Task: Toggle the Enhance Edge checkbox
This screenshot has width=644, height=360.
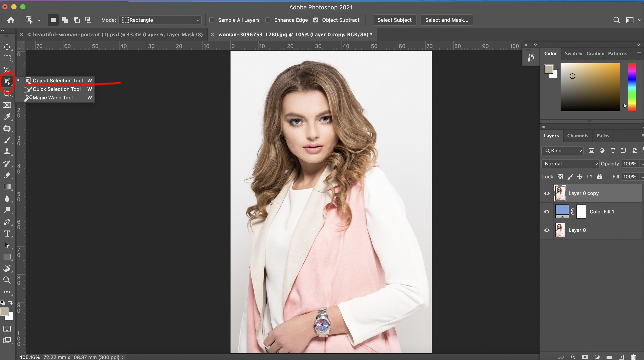Action: click(268, 20)
